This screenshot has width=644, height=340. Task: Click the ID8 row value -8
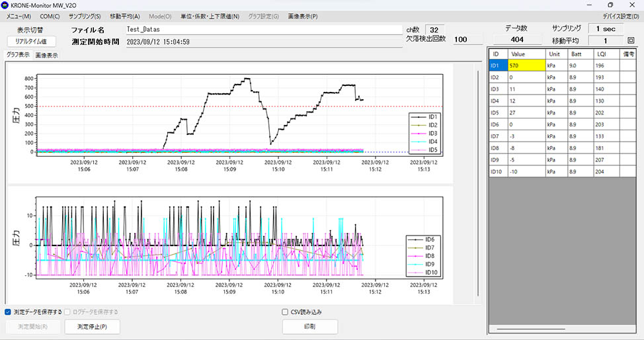pyautogui.click(x=527, y=148)
